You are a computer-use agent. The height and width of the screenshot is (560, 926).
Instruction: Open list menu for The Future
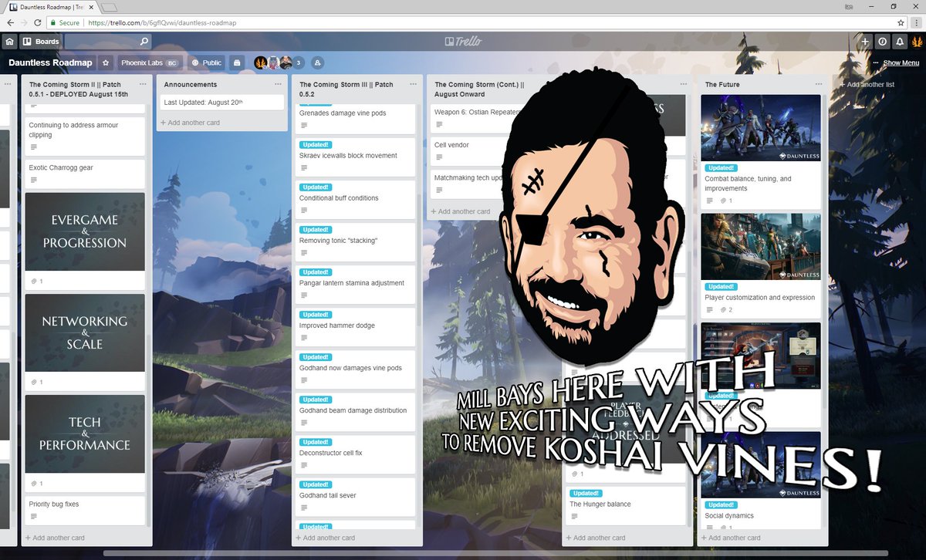coord(819,84)
